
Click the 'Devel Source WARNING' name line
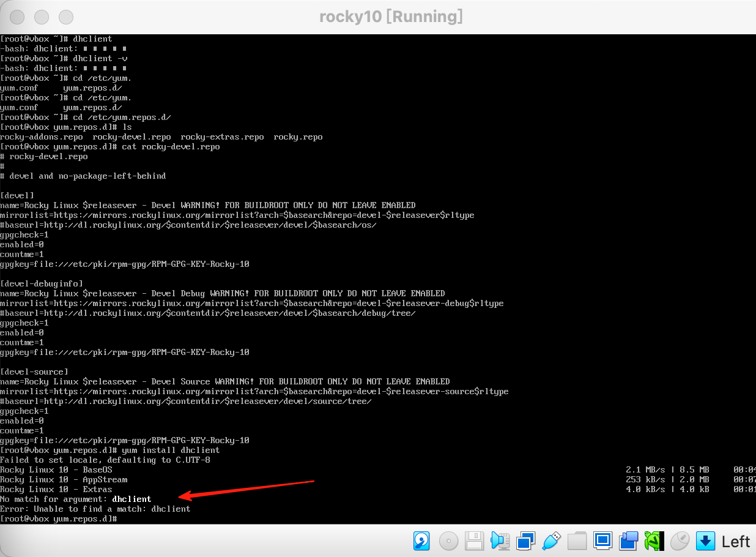pos(225,381)
